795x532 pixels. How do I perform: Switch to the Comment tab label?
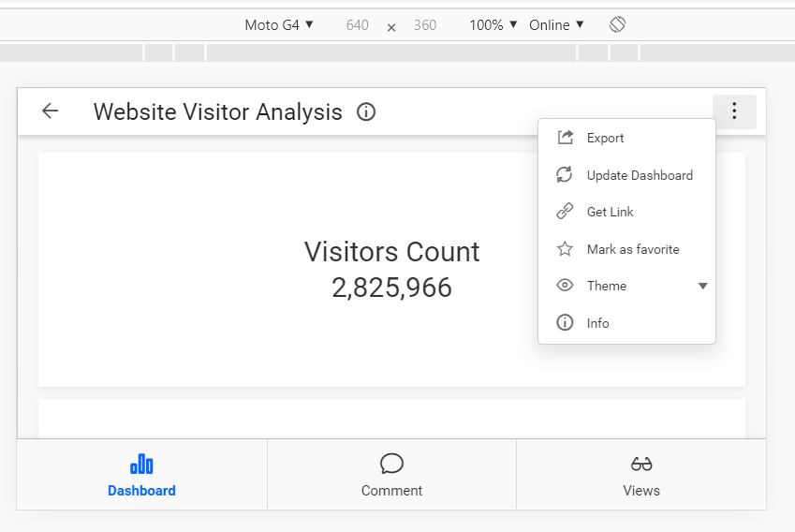click(x=391, y=491)
